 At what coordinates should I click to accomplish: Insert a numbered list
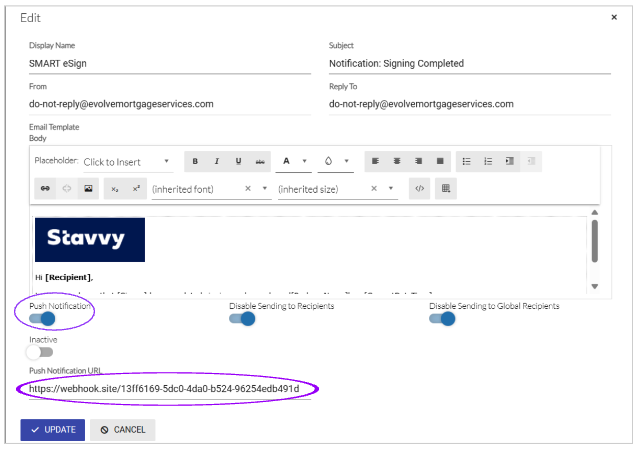pos(488,161)
